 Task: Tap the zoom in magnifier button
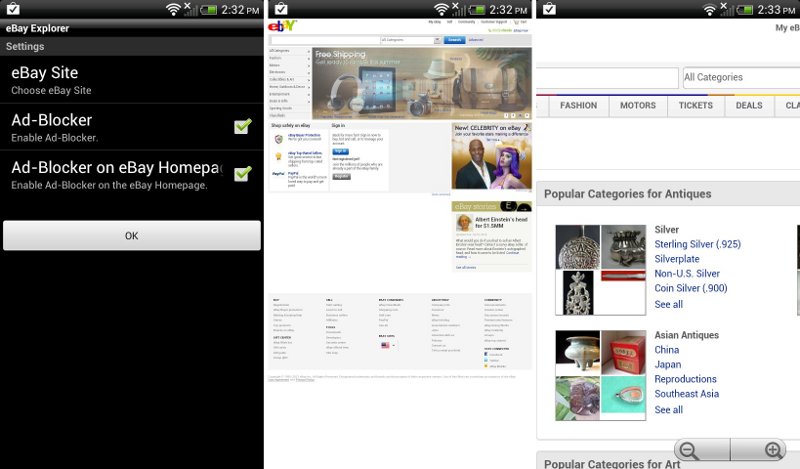click(772, 450)
